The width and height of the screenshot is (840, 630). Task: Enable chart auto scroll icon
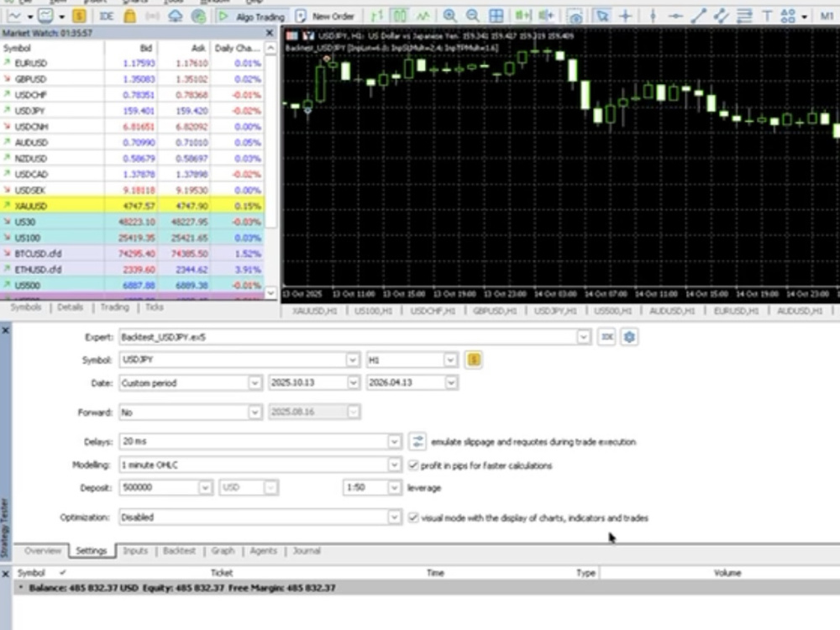coord(522,16)
